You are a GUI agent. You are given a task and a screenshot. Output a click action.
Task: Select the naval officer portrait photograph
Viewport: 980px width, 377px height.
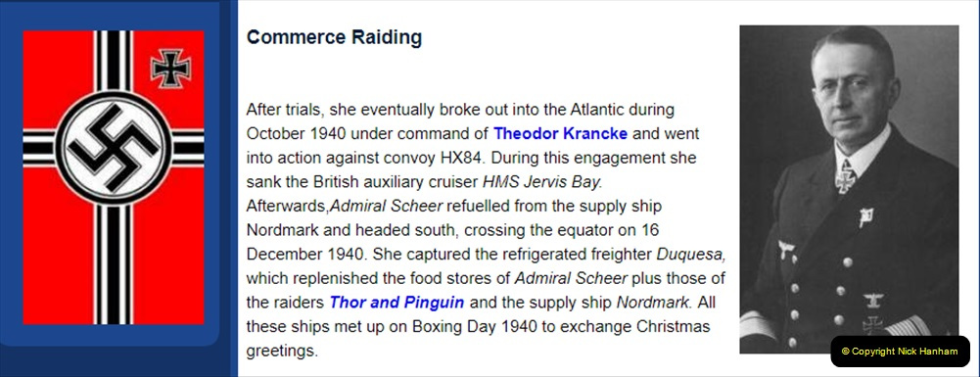pyautogui.click(x=848, y=189)
